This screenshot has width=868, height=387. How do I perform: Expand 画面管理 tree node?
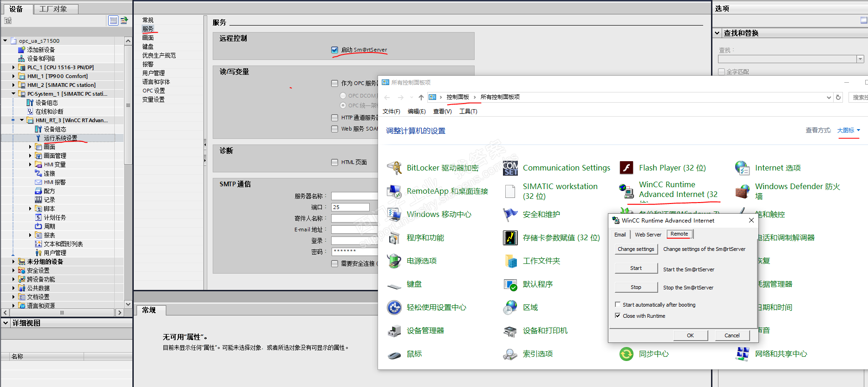pyautogui.click(x=30, y=156)
